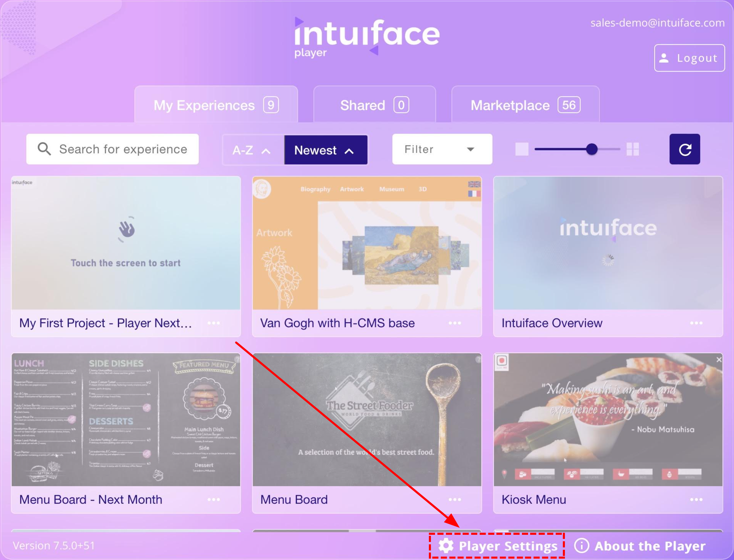734x560 pixels.
Task: Click the Intuiface Overview title text
Action: coord(552,323)
